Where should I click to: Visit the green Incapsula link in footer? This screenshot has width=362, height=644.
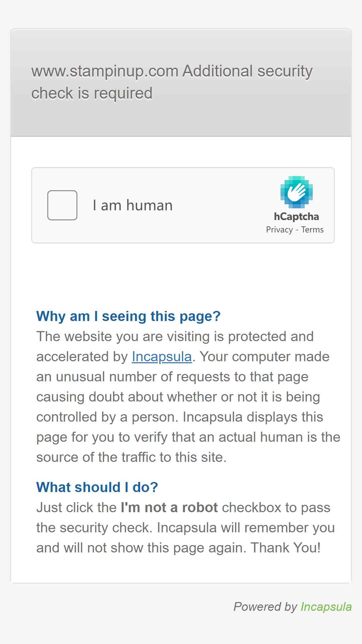[326, 607]
